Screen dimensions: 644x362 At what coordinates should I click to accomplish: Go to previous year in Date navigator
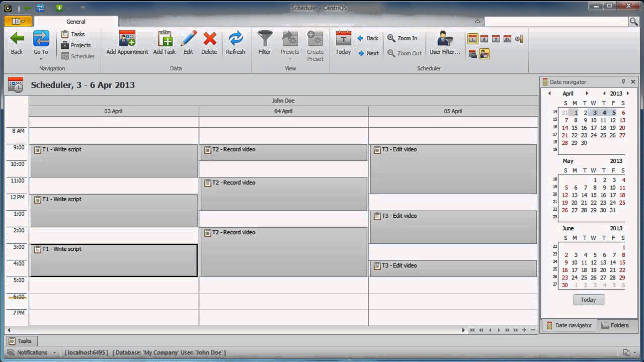pos(604,94)
